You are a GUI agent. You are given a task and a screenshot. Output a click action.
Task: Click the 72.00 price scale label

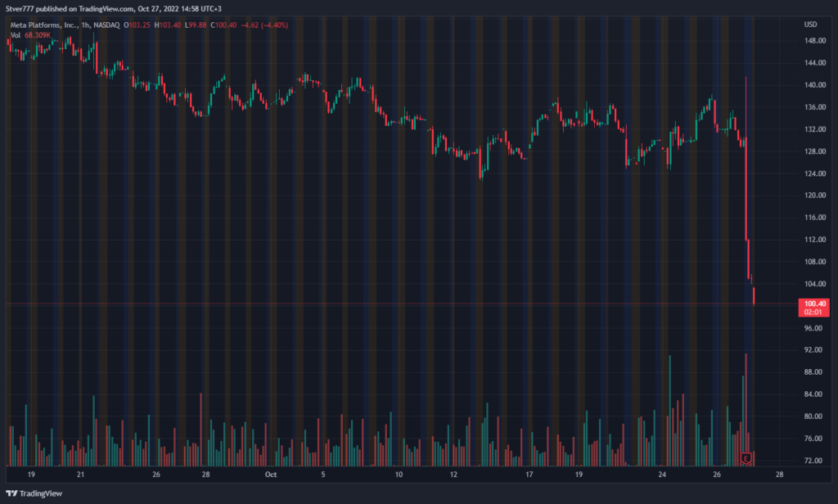click(x=813, y=461)
